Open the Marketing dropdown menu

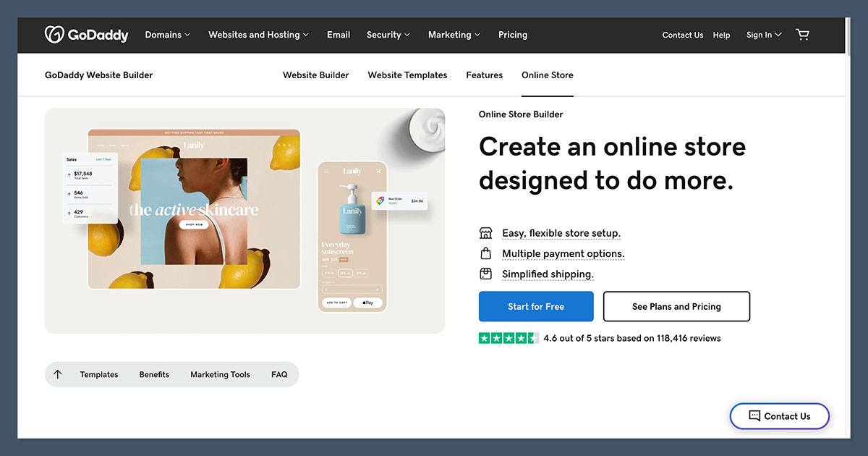click(x=454, y=35)
